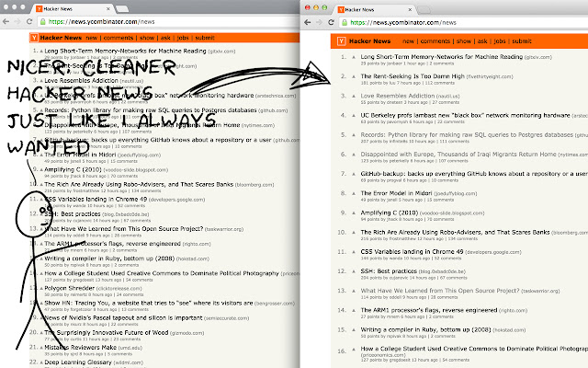The height and width of the screenshot is (368, 588).
Task: Reload the page in the right browser window
Action: point(331,22)
